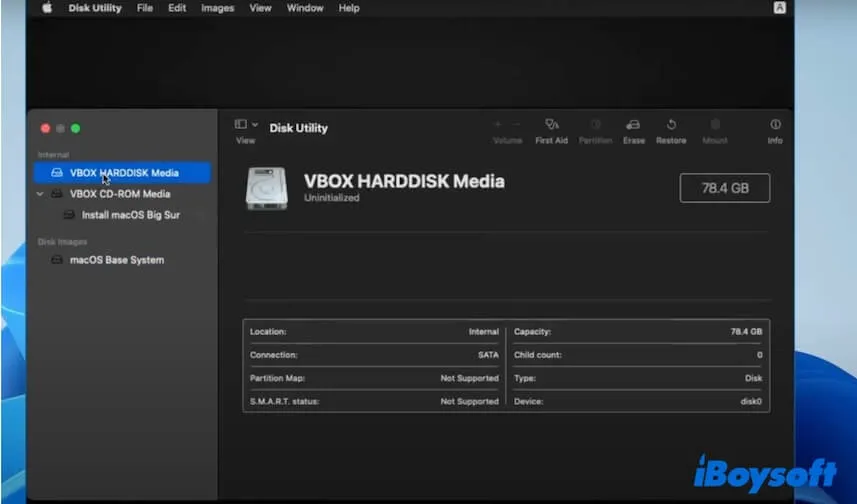Open the File menu
Screen dimensions: 857x504
tap(145, 8)
